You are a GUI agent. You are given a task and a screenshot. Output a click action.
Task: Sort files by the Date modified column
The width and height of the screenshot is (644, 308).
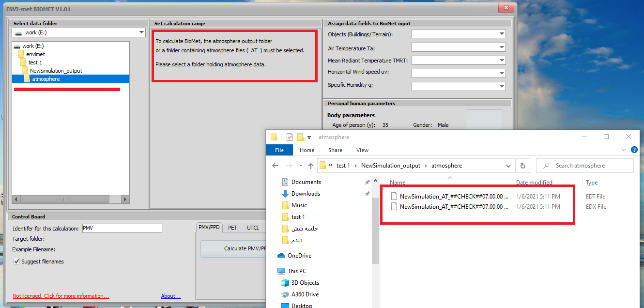click(x=534, y=183)
